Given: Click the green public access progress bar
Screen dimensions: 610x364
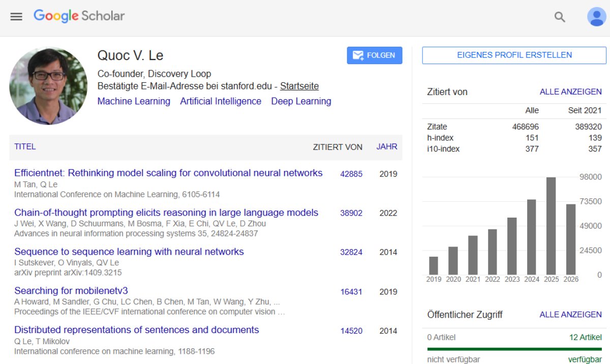Looking at the screenshot, I should (x=514, y=349).
